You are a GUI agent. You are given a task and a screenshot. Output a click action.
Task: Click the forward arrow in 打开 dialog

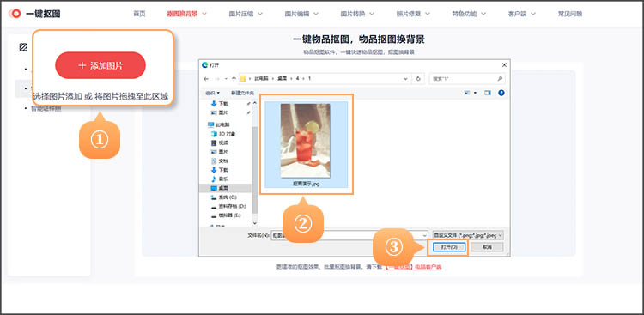point(217,78)
